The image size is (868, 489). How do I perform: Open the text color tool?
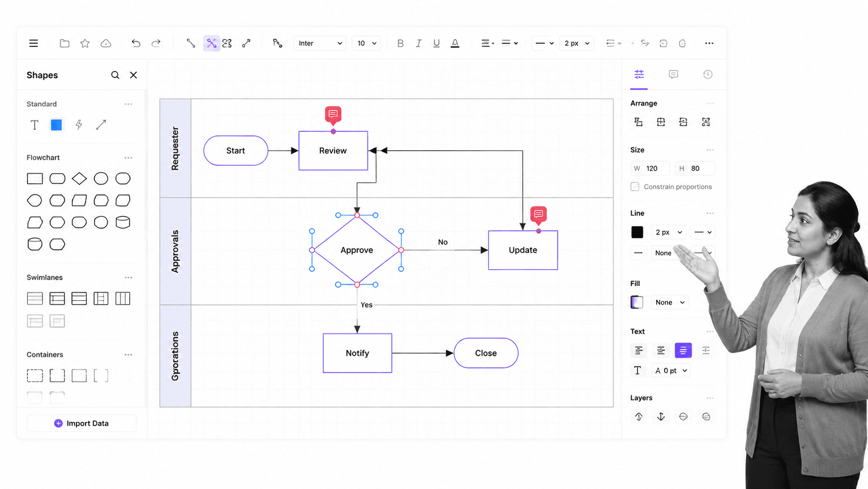coord(455,43)
